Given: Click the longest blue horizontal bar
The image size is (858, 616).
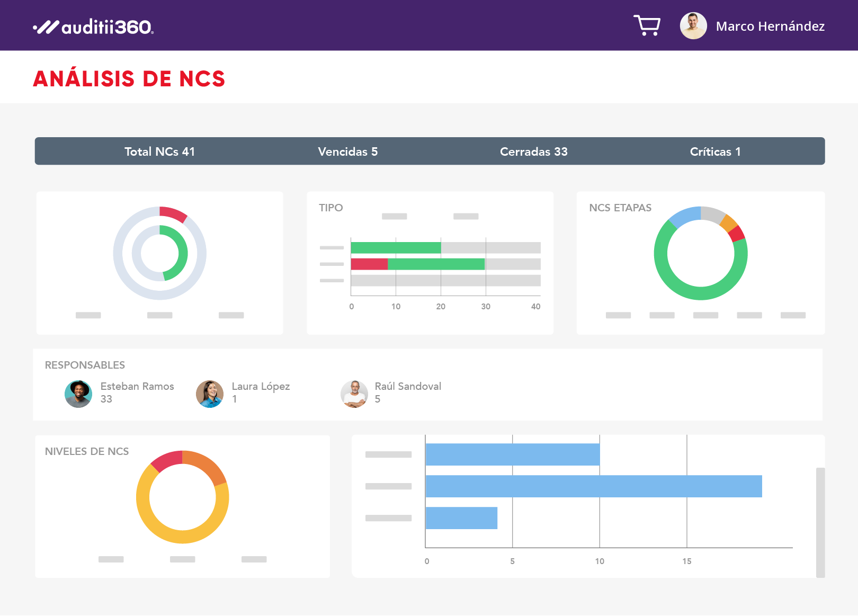Looking at the screenshot, I should [593, 486].
